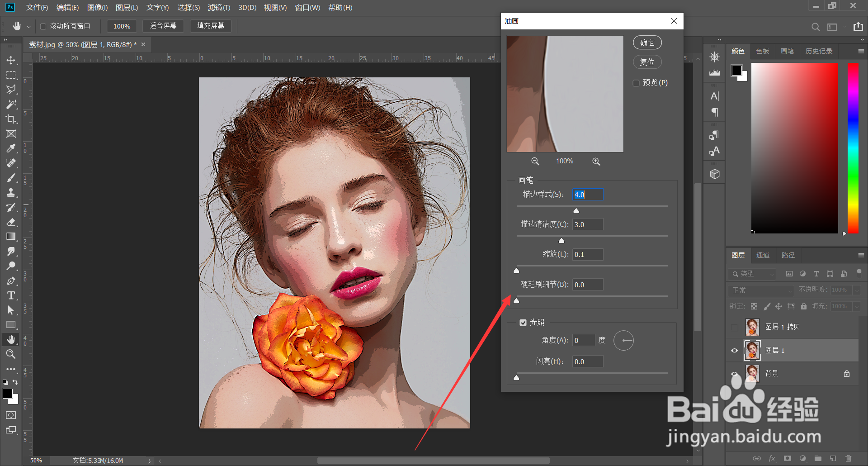Open the Color panel options menu
Image resolution: width=868 pixels, height=466 pixels.
point(861,52)
